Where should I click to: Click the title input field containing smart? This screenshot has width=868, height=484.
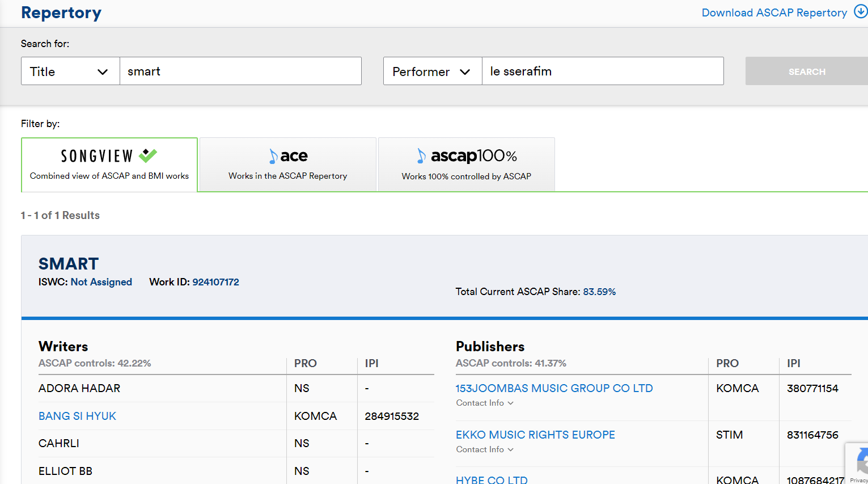point(240,71)
